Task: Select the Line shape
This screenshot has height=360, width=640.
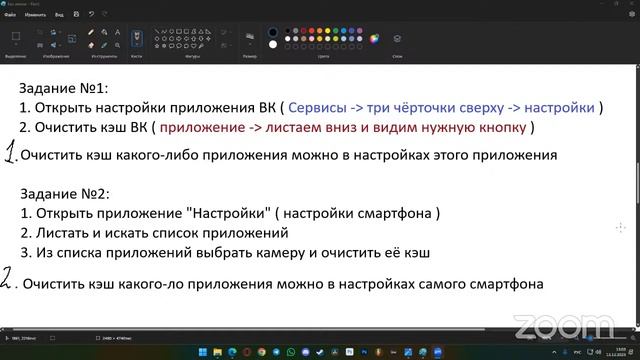Action: point(157,31)
